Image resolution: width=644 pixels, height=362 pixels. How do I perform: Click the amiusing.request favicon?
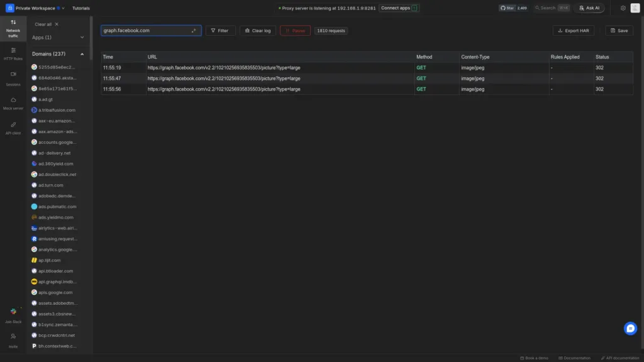tap(34, 239)
